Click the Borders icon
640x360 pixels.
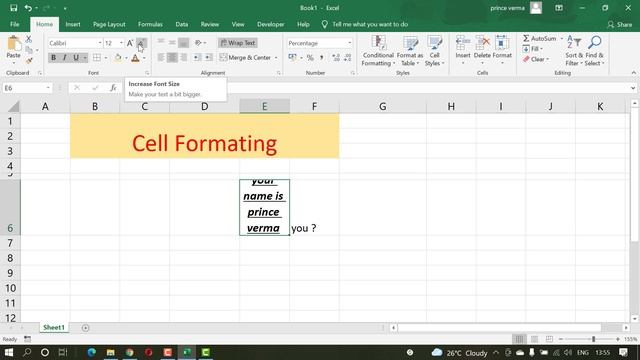point(97,58)
